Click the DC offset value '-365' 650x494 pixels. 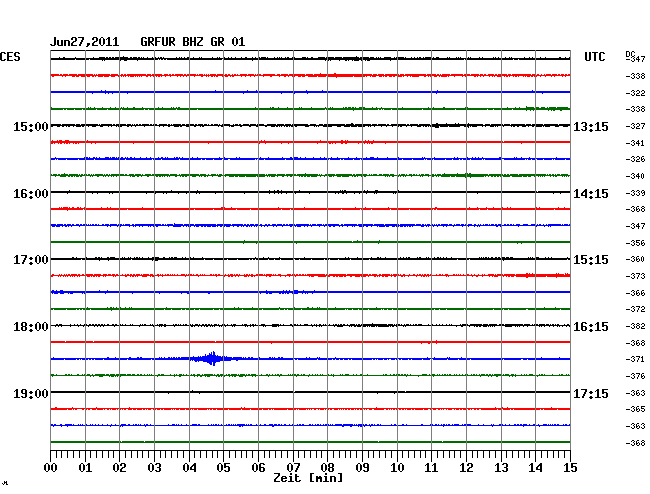click(x=635, y=409)
